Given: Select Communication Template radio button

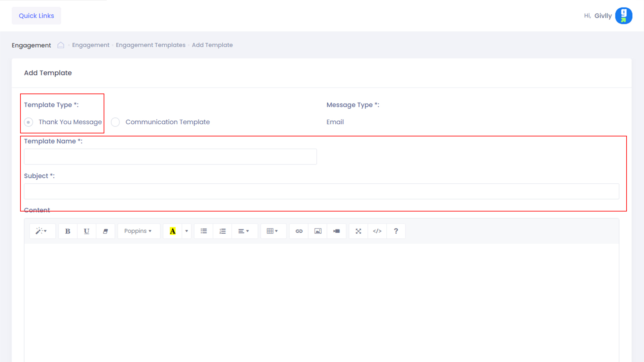Looking at the screenshot, I should (x=115, y=122).
